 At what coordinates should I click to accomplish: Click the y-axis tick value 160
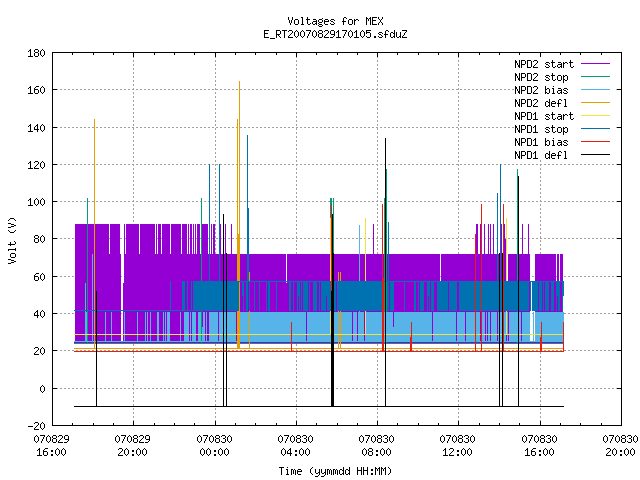(36, 90)
